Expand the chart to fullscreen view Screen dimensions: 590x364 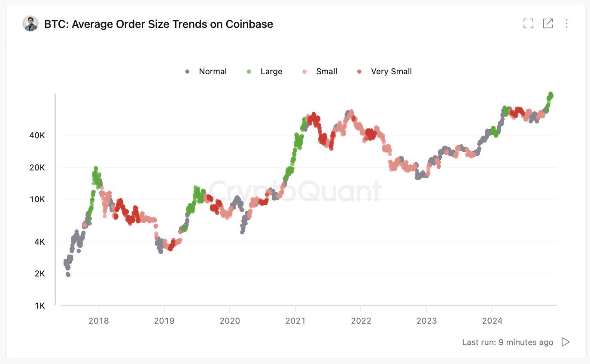pyautogui.click(x=528, y=24)
